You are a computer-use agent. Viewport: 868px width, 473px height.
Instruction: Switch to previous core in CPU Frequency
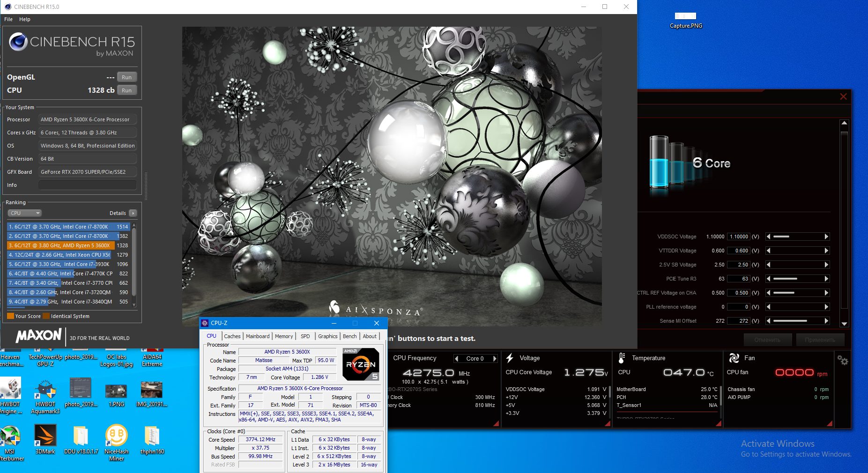pyautogui.click(x=457, y=359)
